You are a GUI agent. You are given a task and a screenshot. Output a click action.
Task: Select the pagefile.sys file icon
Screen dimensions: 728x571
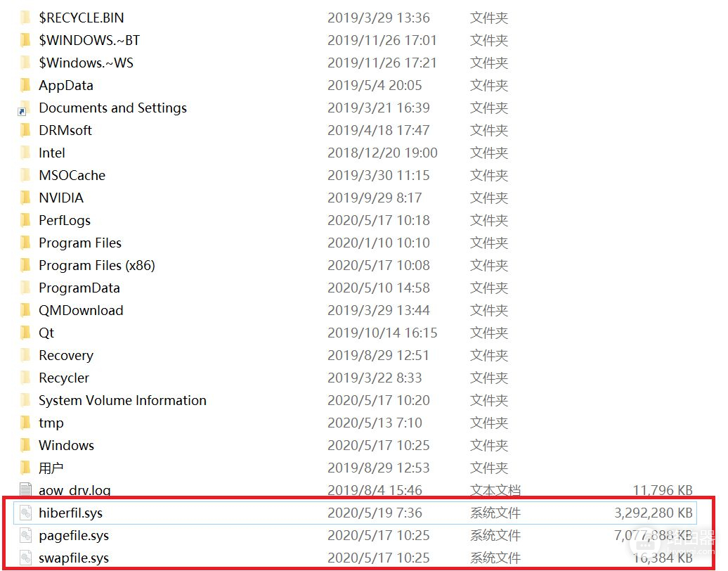26,535
